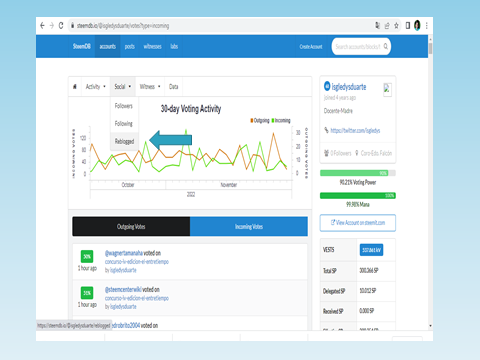Click the Total SP value

pos(369,270)
